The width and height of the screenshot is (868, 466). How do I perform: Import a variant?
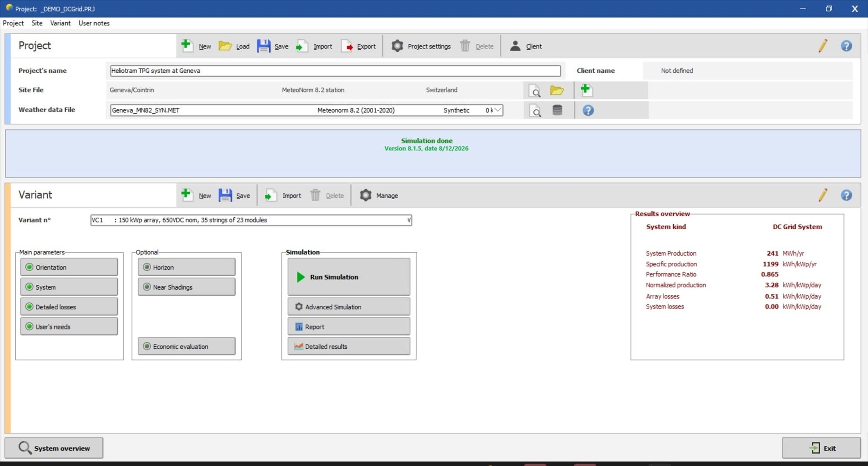[283, 195]
